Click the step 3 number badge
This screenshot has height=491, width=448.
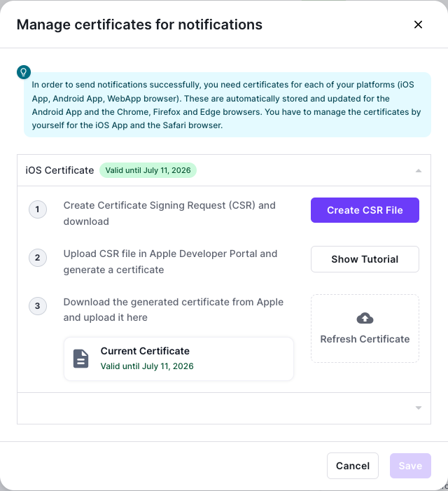coord(38,306)
